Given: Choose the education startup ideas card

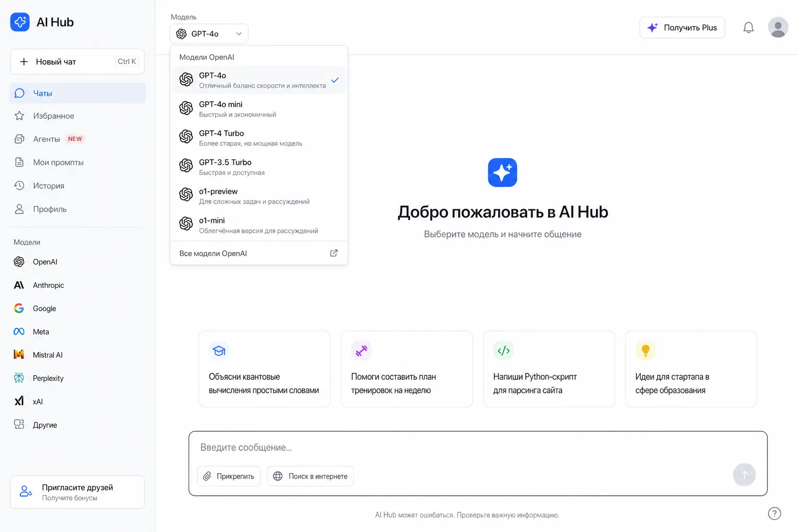Looking at the screenshot, I should pyautogui.click(x=691, y=369).
